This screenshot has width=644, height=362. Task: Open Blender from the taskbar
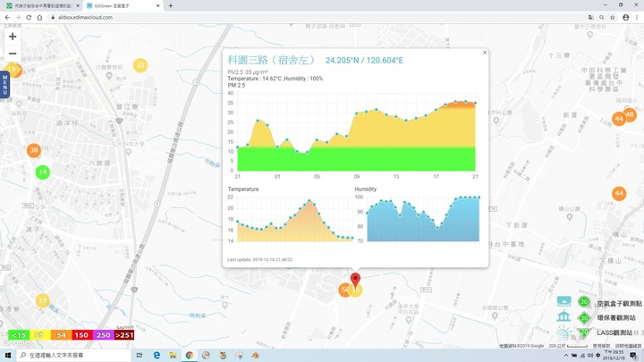[x=256, y=355]
